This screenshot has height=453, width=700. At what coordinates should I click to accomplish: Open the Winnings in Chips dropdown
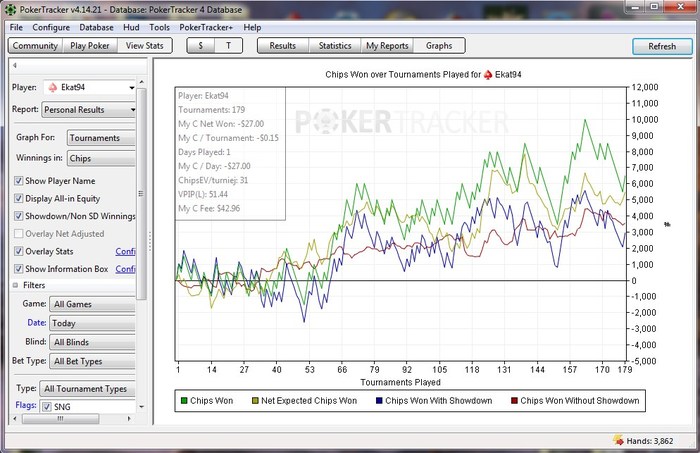point(101,158)
